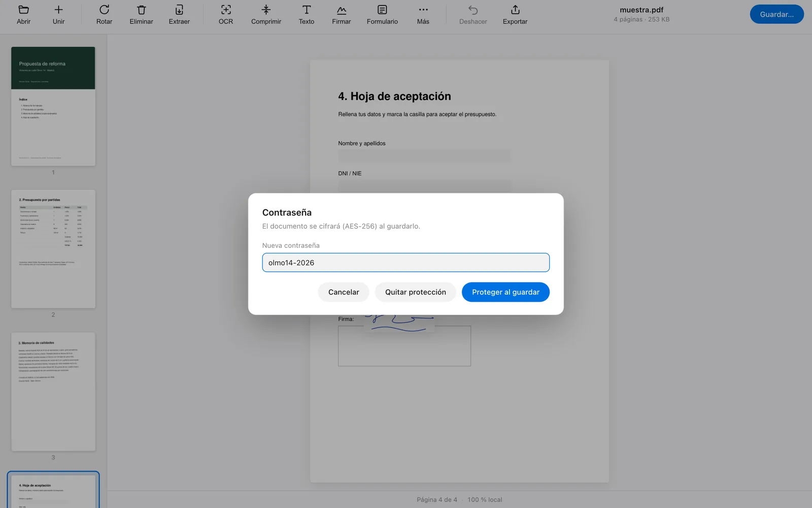The height and width of the screenshot is (508, 812).
Task: Show more tools with Más
Action: [x=423, y=15]
